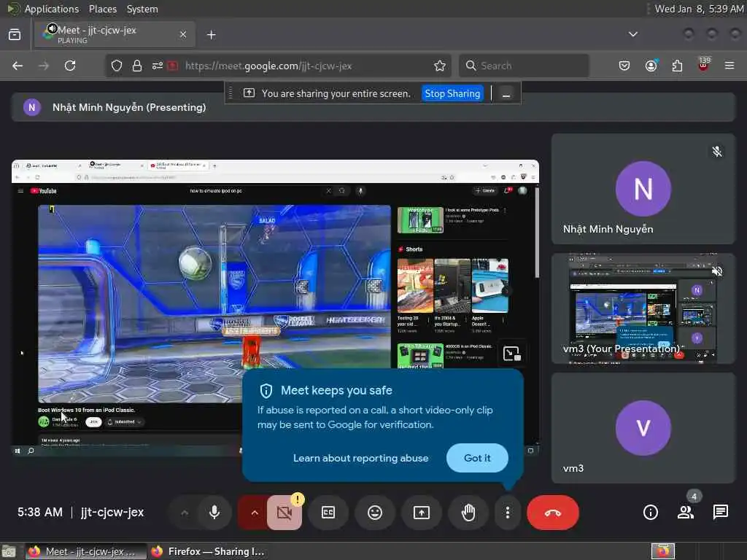Click the screen sharing indicator icon
The height and width of the screenshot is (560, 747).
(x=249, y=93)
